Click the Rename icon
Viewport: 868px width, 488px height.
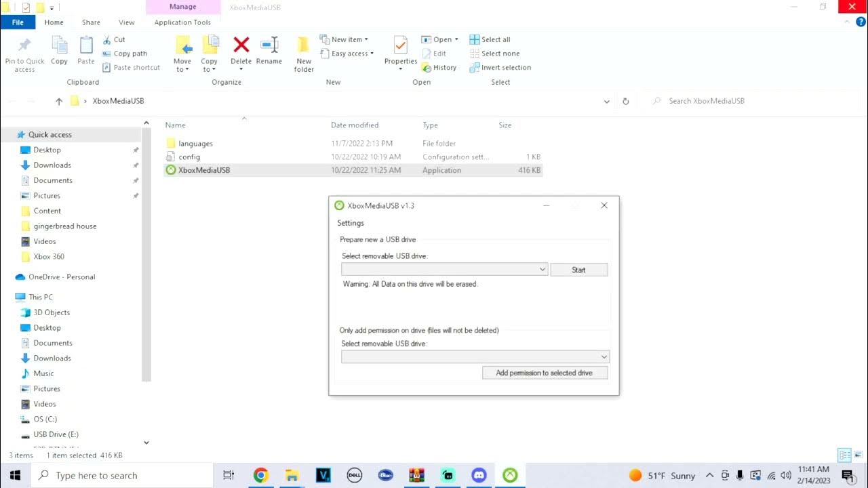(269, 45)
